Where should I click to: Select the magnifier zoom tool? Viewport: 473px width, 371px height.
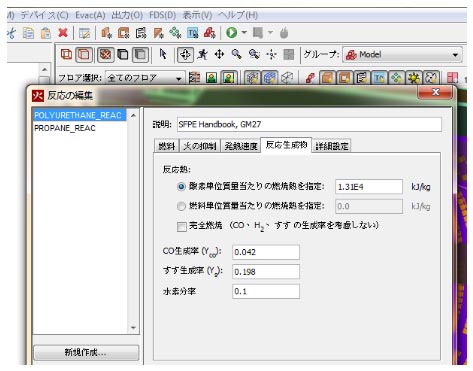click(237, 54)
